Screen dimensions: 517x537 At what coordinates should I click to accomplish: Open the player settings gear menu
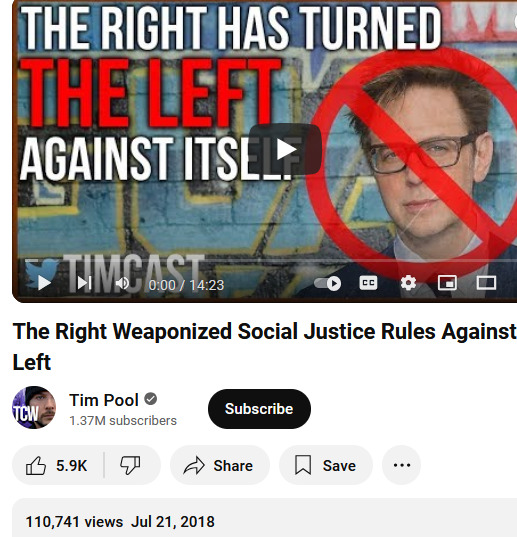tap(408, 283)
